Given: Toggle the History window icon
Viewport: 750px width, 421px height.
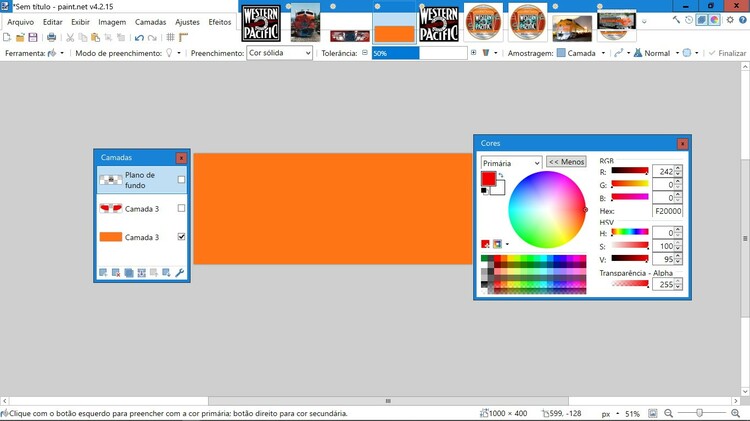Looking at the screenshot, I should click(689, 20).
